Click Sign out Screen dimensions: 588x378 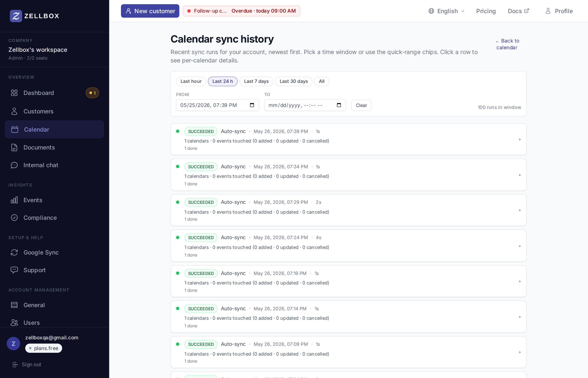tap(27, 365)
